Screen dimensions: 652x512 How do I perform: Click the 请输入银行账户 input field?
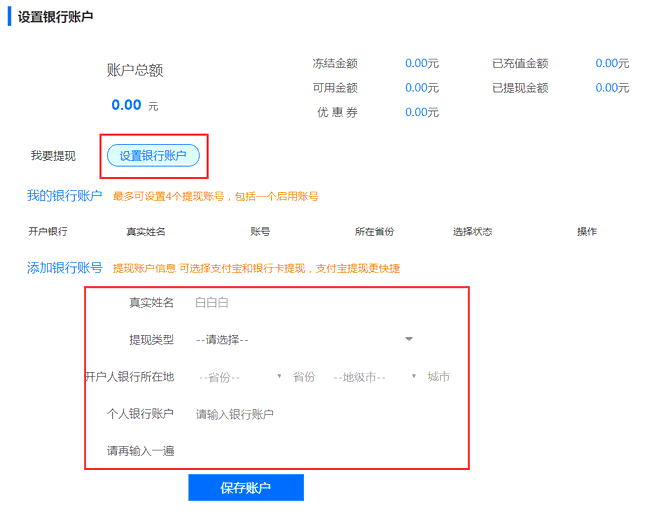pos(300,414)
